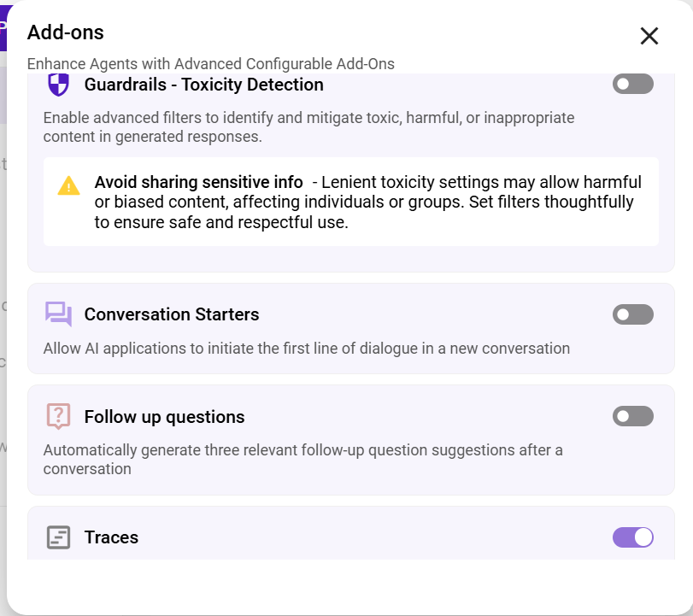Select the 'Guardrails - Toxicity Detection' heading

tap(203, 85)
